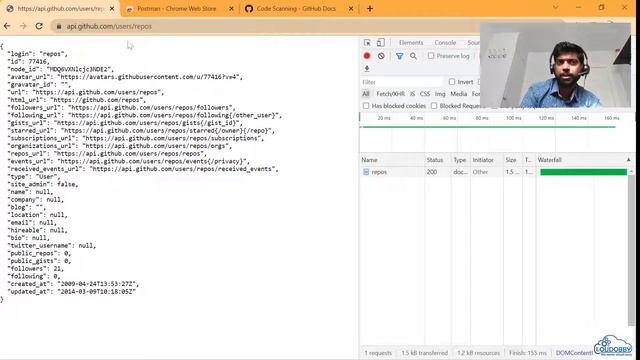Toggle DevTools device toolbar icon
640x360 pixels.
[380, 42]
